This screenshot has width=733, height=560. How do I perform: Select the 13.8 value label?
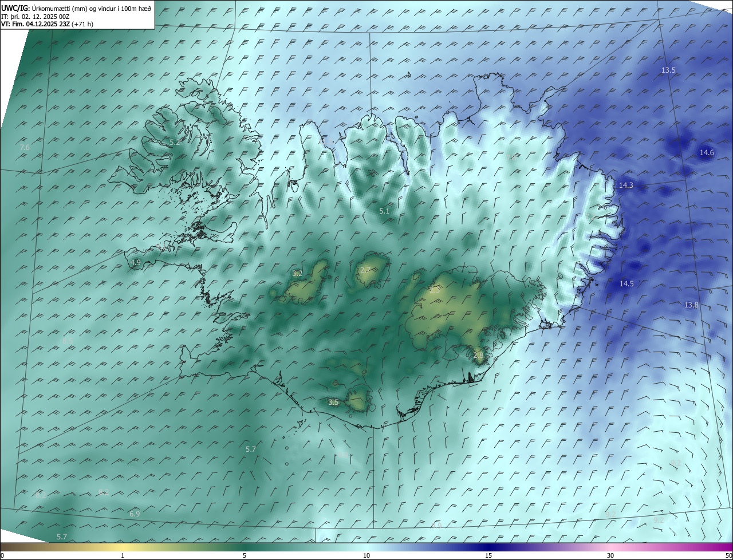point(691,305)
